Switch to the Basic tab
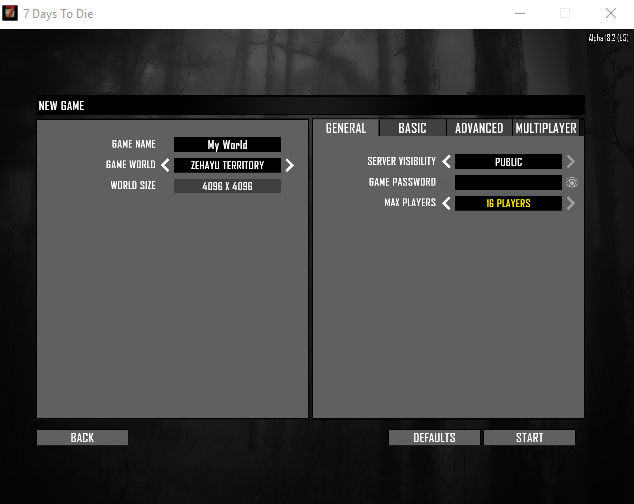This screenshot has height=504, width=634. [x=412, y=128]
